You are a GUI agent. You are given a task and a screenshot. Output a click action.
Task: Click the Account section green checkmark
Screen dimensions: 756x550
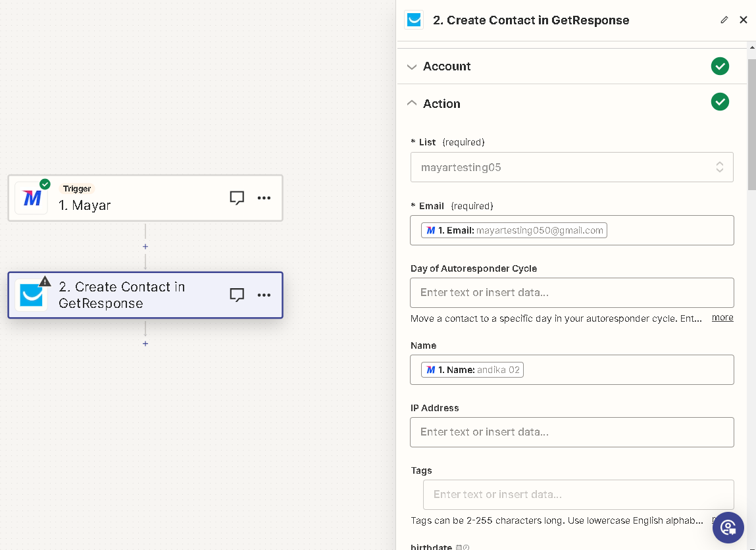[720, 66]
